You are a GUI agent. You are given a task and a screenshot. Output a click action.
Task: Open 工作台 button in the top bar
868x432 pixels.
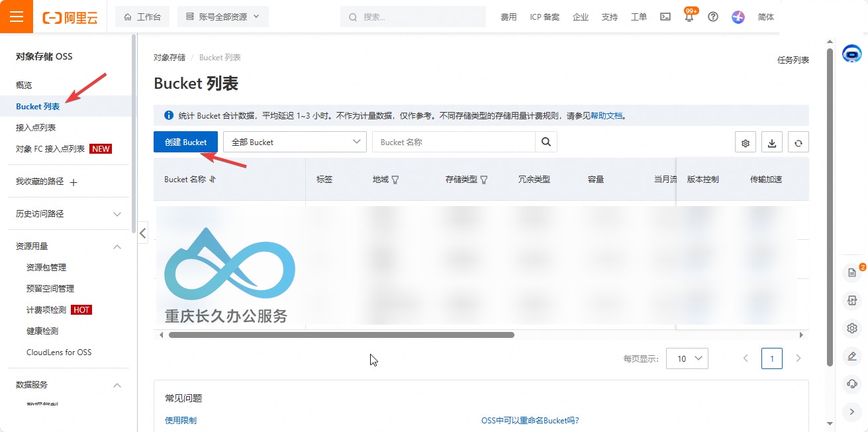point(142,17)
